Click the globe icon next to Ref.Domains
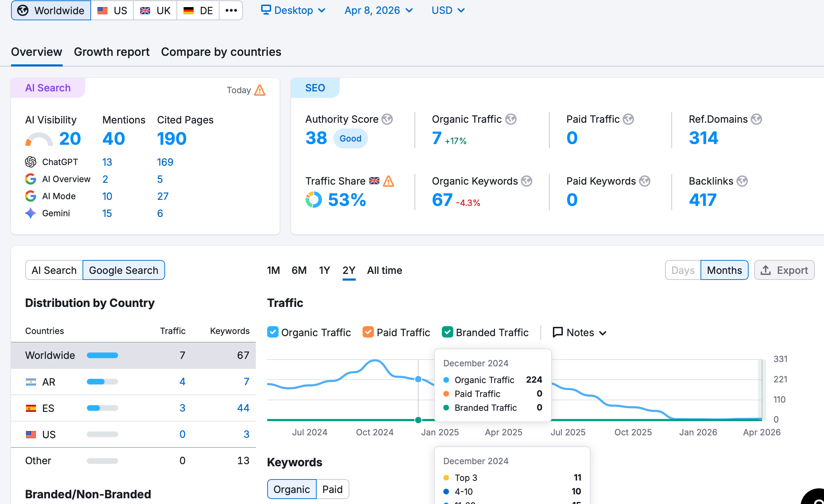824x504 pixels. [756, 119]
